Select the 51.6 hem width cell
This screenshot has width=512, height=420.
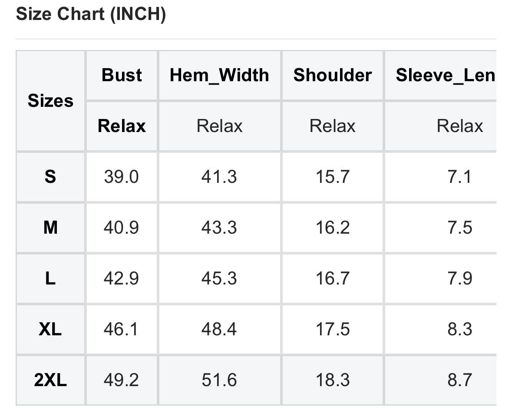click(219, 380)
